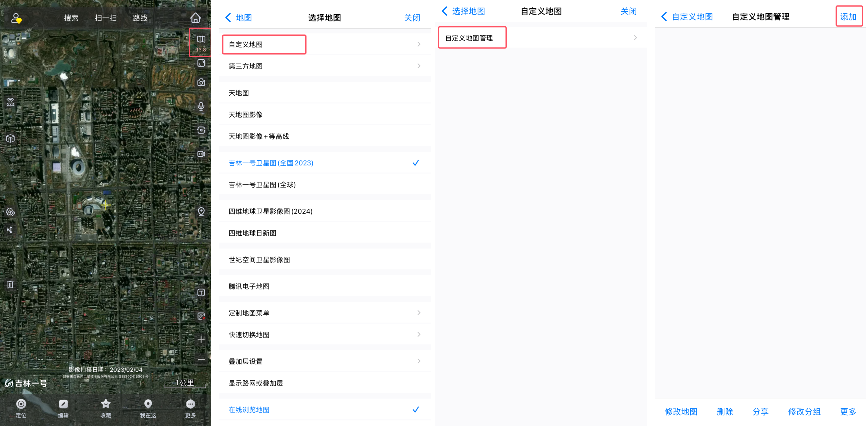Tap the text label T icon

[x=201, y=293]
